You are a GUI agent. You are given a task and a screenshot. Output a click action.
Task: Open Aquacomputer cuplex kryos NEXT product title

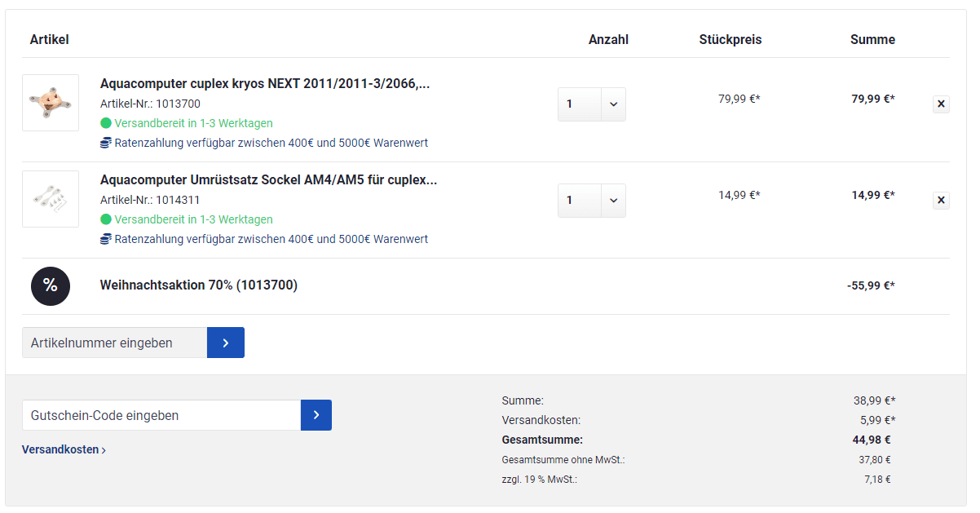(x=265, y=83)
